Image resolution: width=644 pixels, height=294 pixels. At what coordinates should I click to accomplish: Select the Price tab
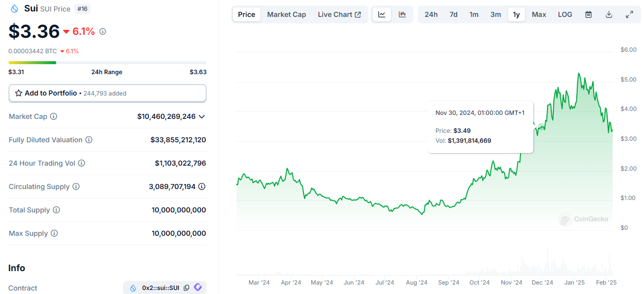tap(247, 14)
